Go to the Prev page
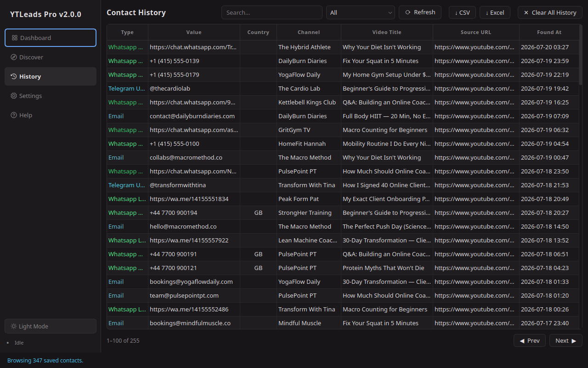Image resolution: width=588 pixels, height=368 pixels. pyautogui.click(x=530, y=340)
